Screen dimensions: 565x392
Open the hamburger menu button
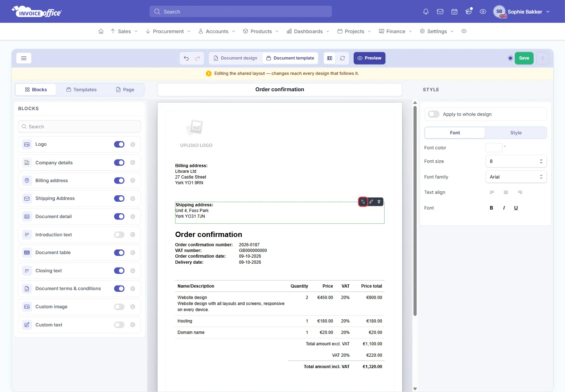[24, 58]
